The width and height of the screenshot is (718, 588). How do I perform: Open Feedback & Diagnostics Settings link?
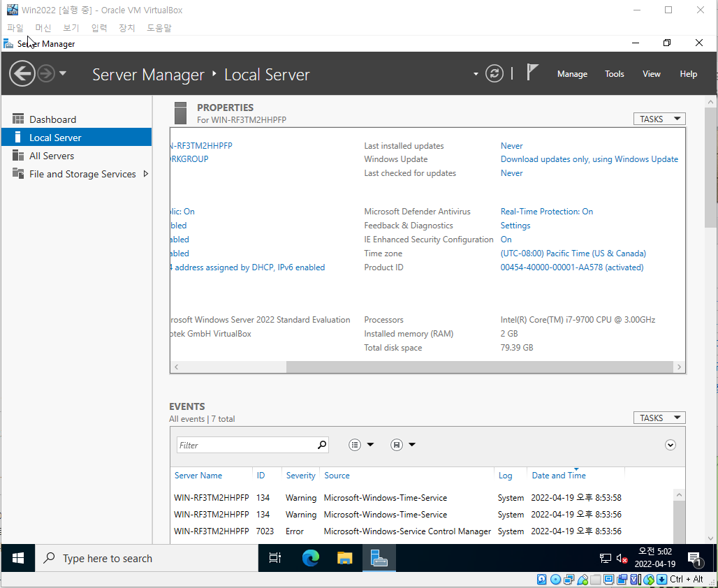[515, 226]
